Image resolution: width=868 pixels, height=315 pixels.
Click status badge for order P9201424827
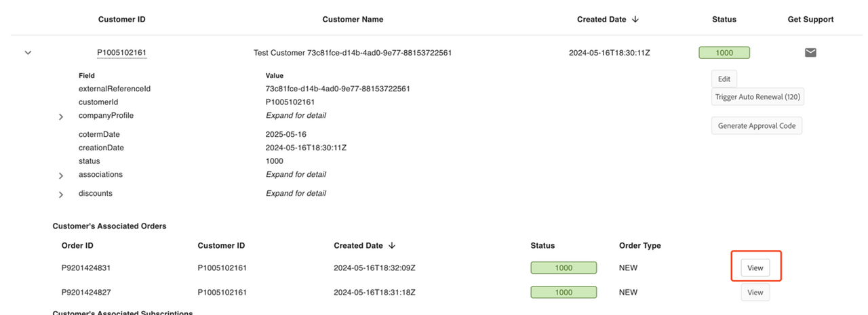(x=564, y=292)
